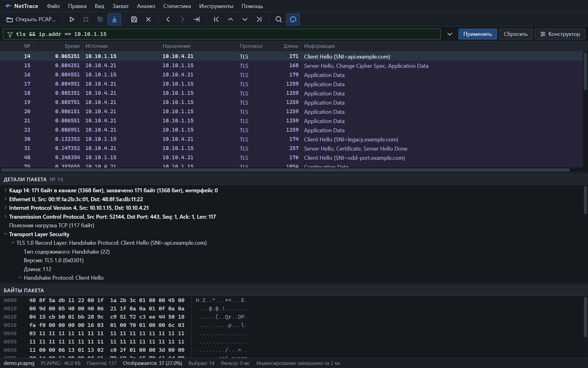
Task: Open the Статистика menu
Action: [177, 6]
